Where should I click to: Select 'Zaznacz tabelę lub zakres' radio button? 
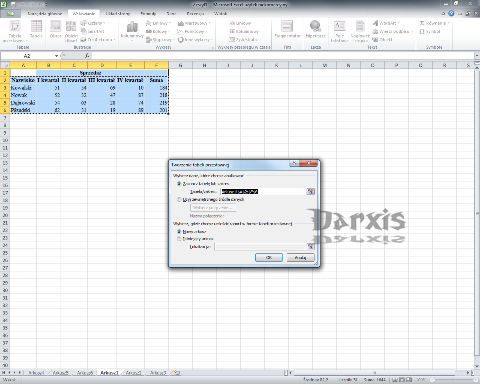coord(179,184)
